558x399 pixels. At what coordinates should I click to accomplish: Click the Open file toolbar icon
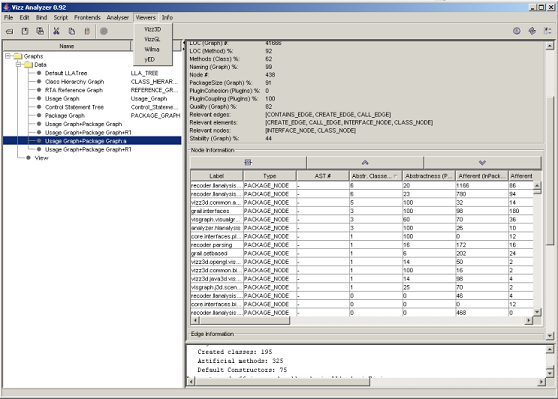tap(10, 32)
